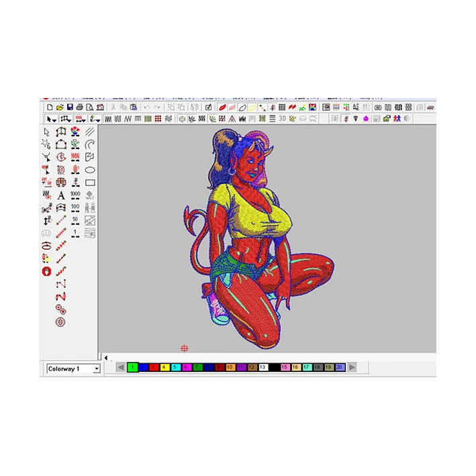Choose the ellipse shape tool
The height and width of the screenshot is (476, 476).
tap(90, 170)
